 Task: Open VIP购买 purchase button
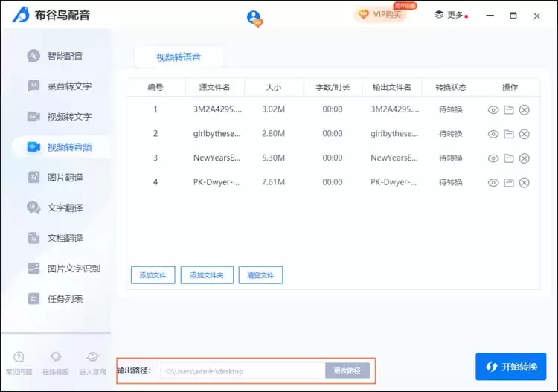[x=380, y=15]
